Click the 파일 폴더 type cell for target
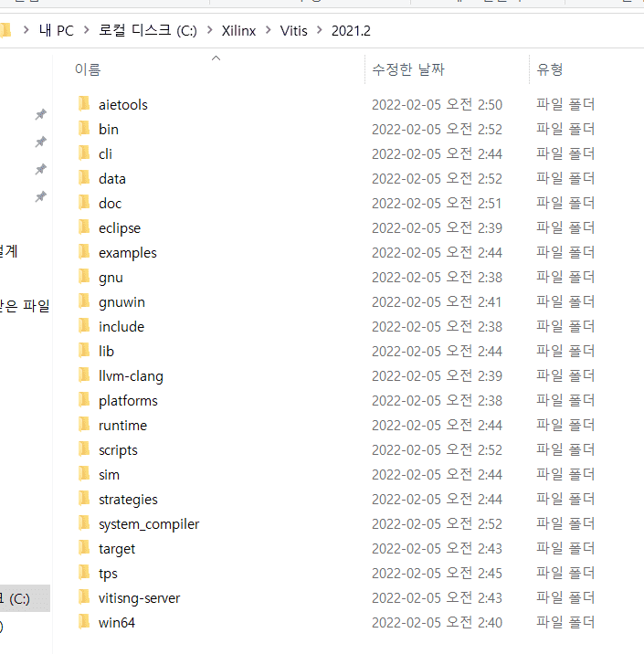 [x=565, y=548]
